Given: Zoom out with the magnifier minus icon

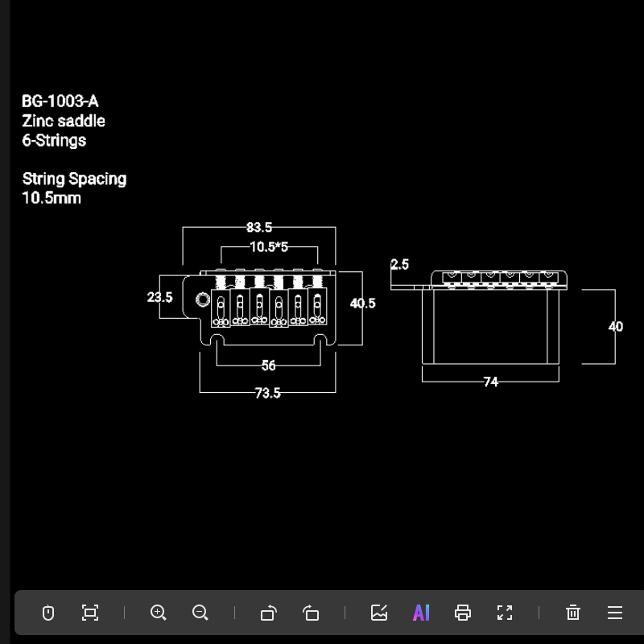Looking at the screenshot, I should (x=200, y=613).
